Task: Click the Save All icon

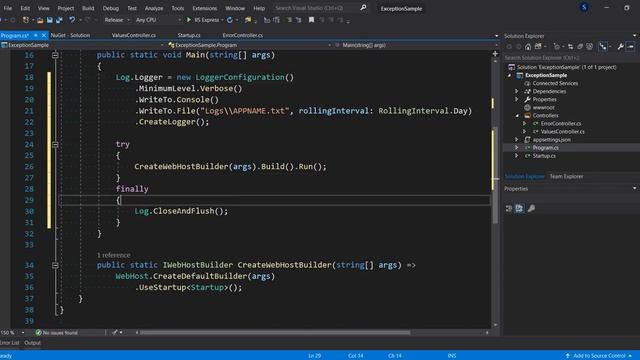Action: click(x=59, y=20)
